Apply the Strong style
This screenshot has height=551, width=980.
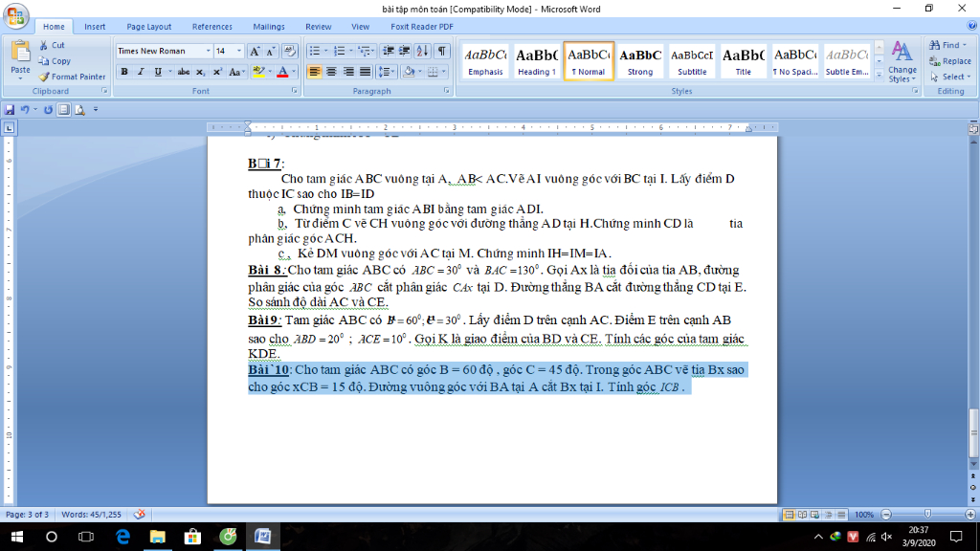click(640, 61)
